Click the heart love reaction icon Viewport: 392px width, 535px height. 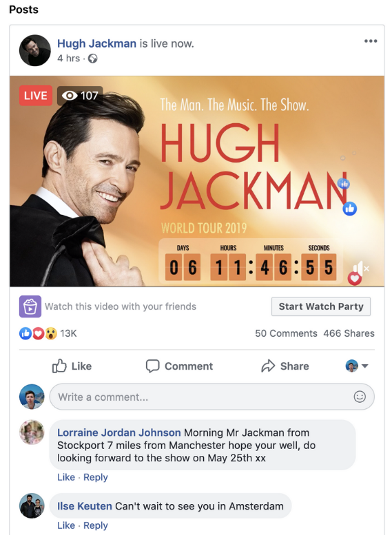pyautogui.click(x=39, y=333)
